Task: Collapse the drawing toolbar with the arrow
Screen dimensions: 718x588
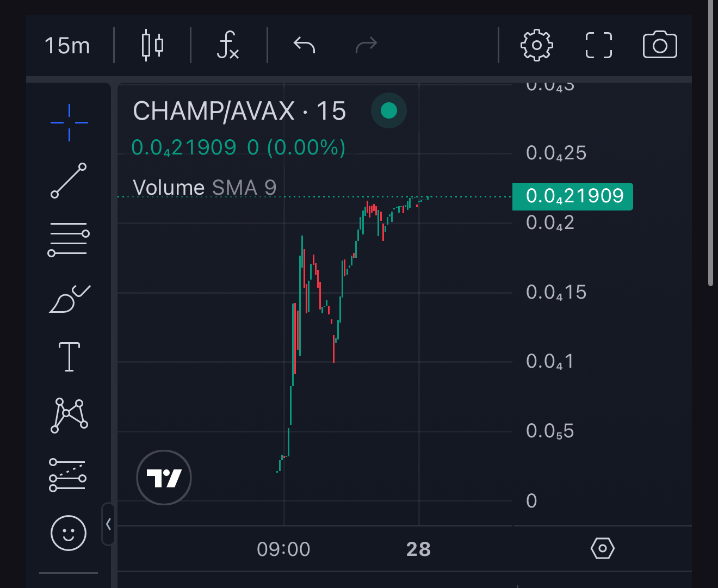Action: (x=108, y=524)
